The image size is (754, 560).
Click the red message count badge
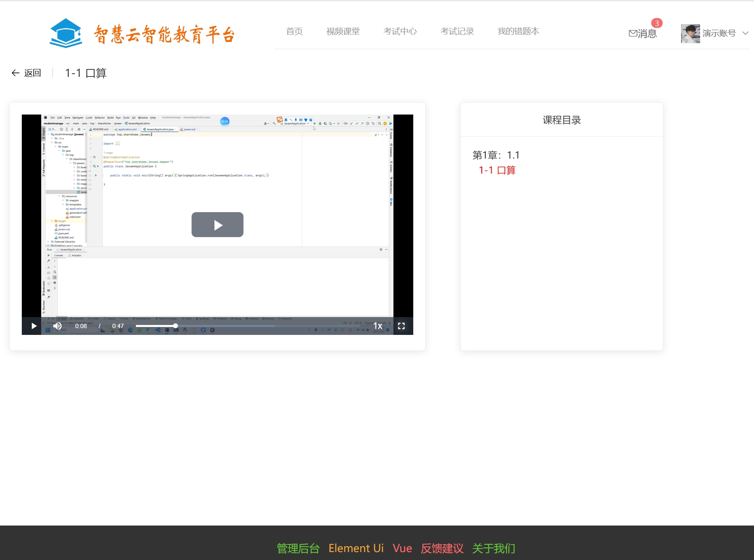[657, 23]
